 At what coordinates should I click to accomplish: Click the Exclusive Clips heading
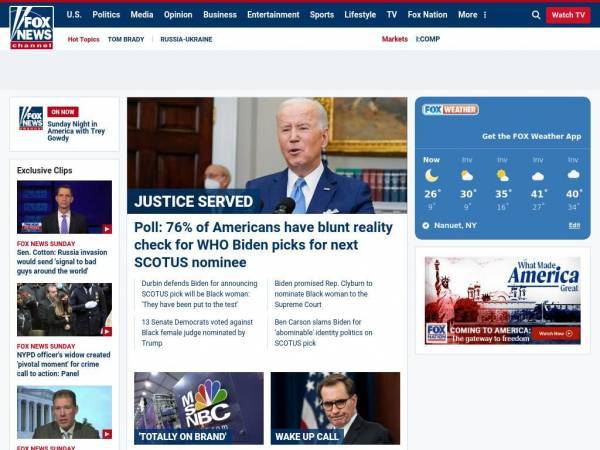pyautogui.click(x=44, y=171)
